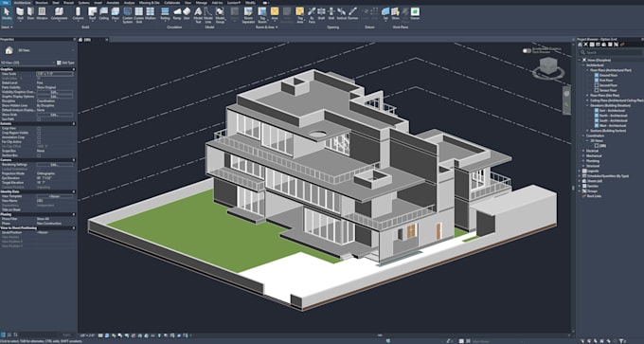Image resolution: width=644 pixels, height=344 pixels.
Task: Open the Annotate ribbon tab
Action: point(113,3)
